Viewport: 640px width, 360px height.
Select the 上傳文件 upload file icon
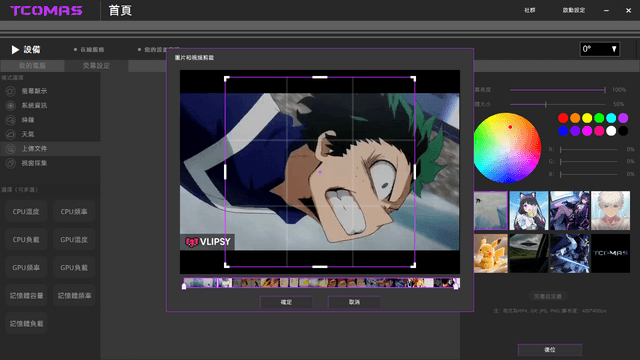(x=11, y=149)
